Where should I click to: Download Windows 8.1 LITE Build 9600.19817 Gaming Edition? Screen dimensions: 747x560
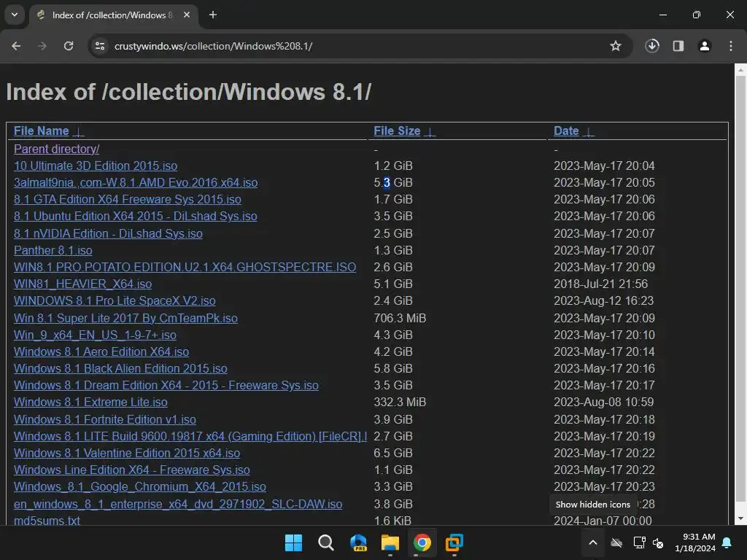click(x=190, y=436)
